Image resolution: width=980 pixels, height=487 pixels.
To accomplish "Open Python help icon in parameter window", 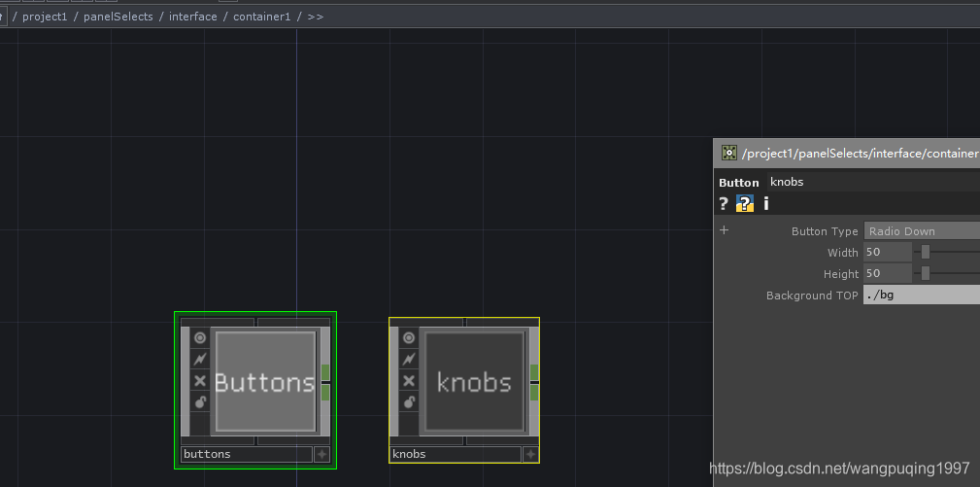I will coord(744,203).
